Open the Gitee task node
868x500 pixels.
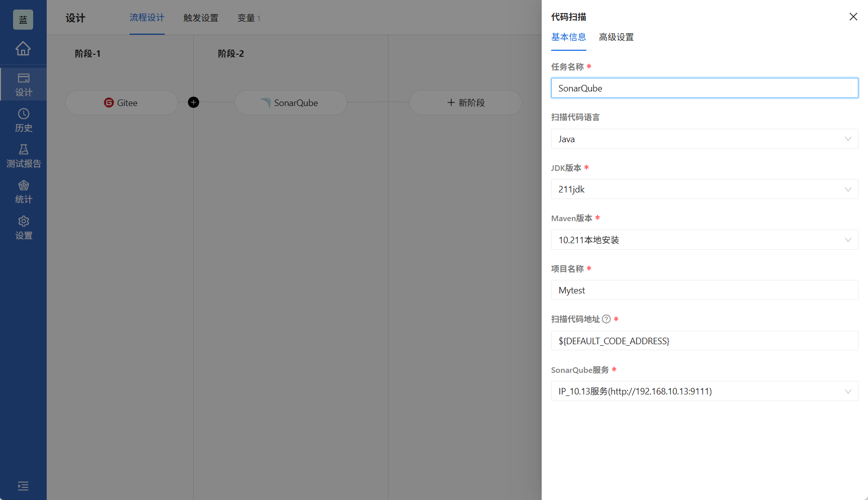121,103
